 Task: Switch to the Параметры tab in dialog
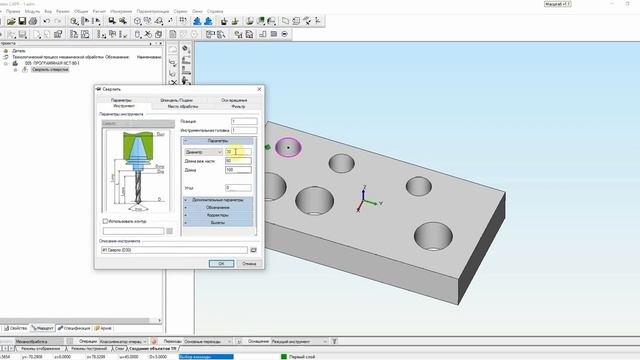pos(121,100)
